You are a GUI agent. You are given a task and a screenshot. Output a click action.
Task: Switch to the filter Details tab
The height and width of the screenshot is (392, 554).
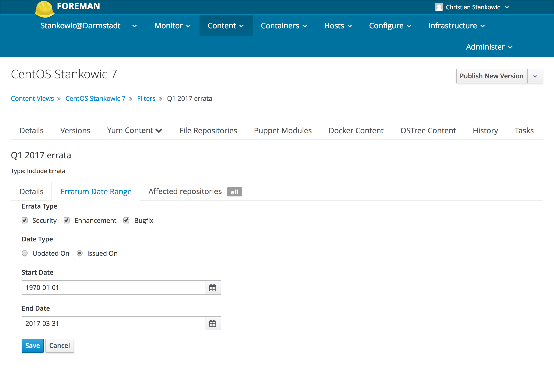click(x=31, y=191)
